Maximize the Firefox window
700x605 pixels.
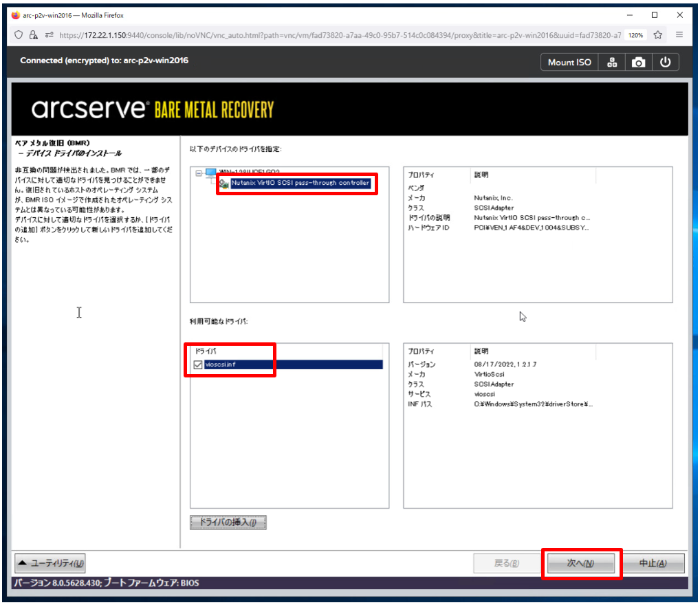click(x=655, y=15)
